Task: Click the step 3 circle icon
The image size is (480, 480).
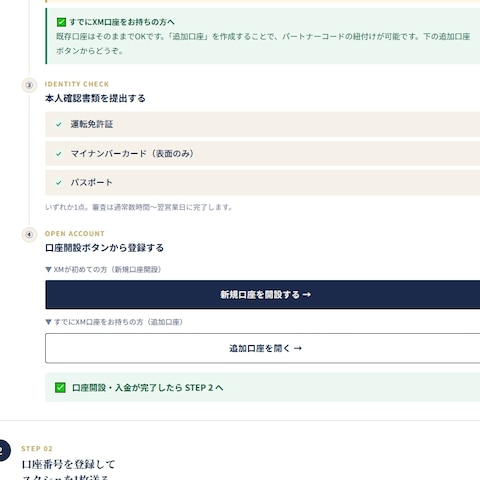Action: [x=29, y=85]
